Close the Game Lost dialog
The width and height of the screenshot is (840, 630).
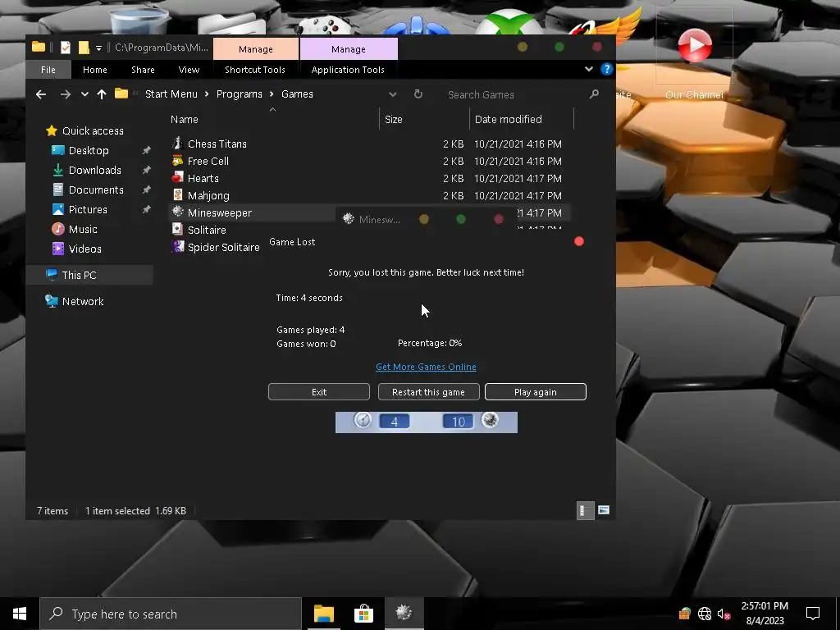578,242
